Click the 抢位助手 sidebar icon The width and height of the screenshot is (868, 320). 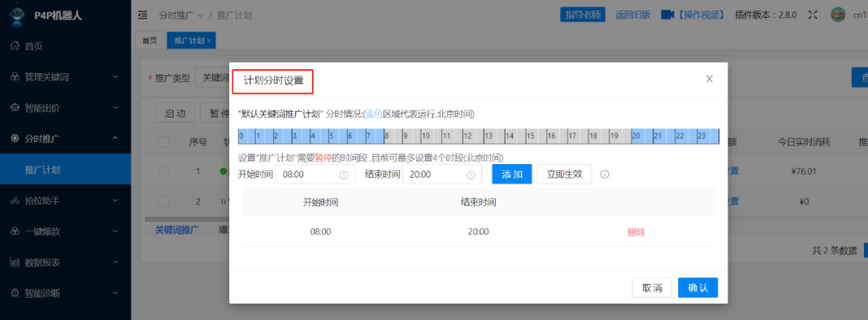tap(15, 200)
